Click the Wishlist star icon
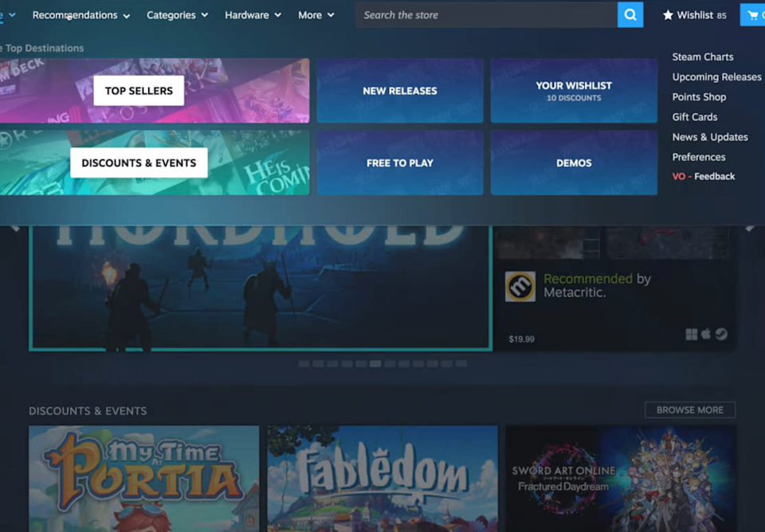 point(668,14)
